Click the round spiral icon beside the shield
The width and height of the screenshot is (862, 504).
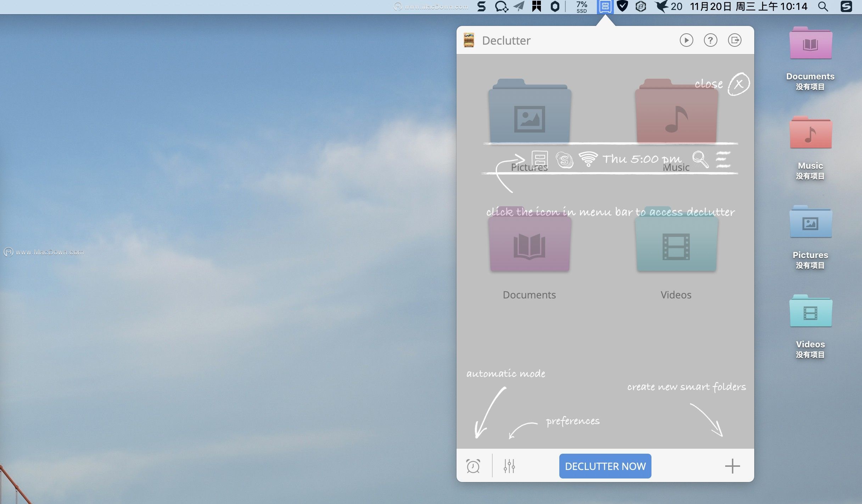pos(641,6)
